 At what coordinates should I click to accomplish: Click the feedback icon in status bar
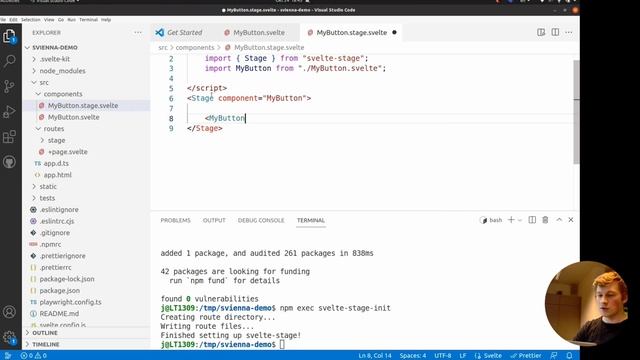coord(554,356)
